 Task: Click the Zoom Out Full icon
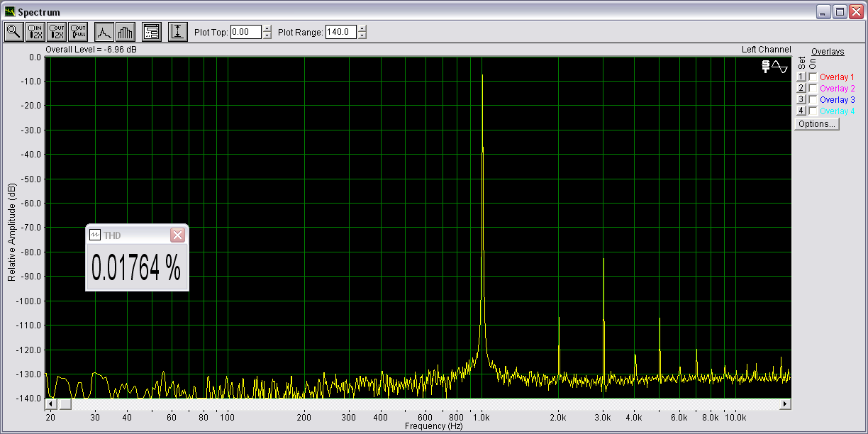tap(78, 32)
